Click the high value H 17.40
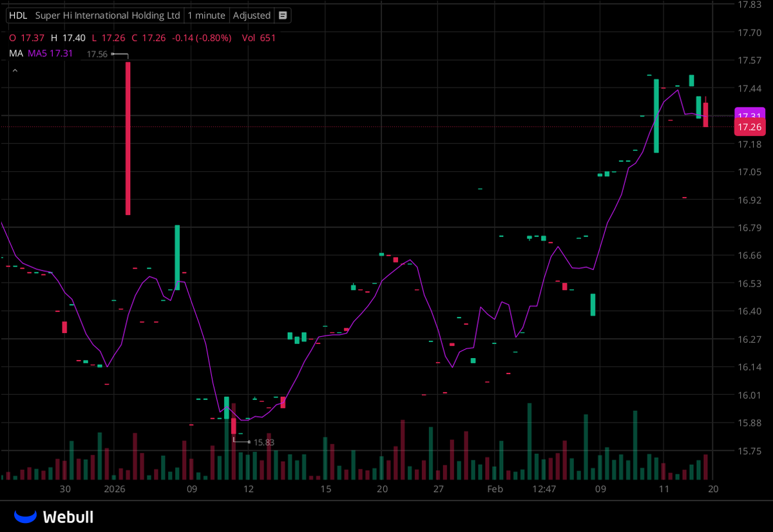The height and width of the screenshot is (532, 773). click(67, 38)
